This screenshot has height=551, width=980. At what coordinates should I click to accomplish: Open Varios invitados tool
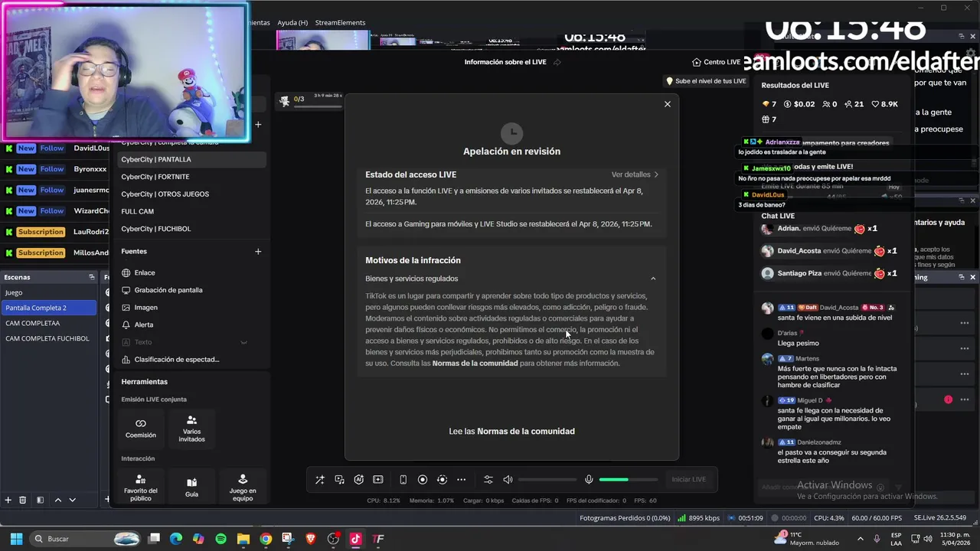click(x=191, y=429)
